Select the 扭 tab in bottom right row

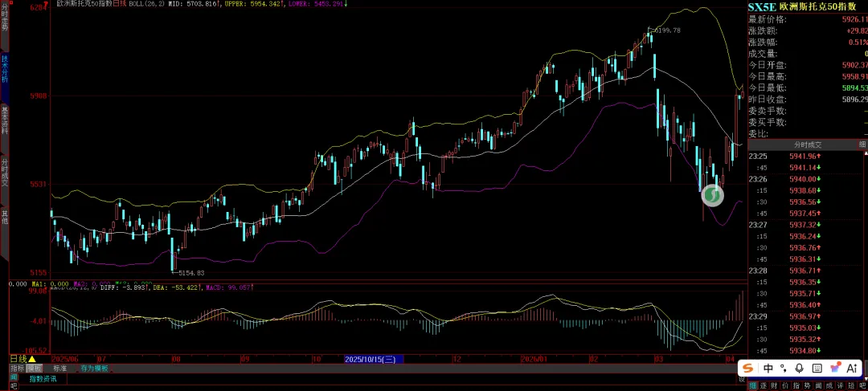[851, 385]
